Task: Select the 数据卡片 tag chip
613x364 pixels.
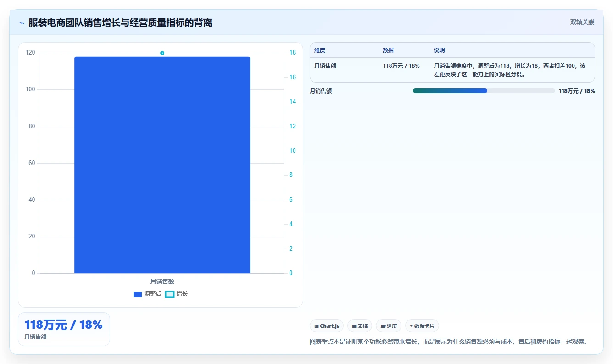Action: click(x=422, y=326)
